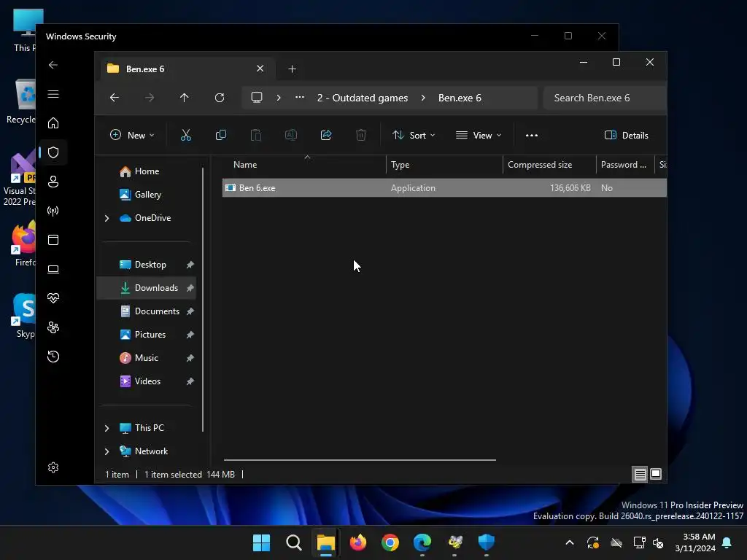
Task: Open Windows Security Home icon
Action: (53, 123)
